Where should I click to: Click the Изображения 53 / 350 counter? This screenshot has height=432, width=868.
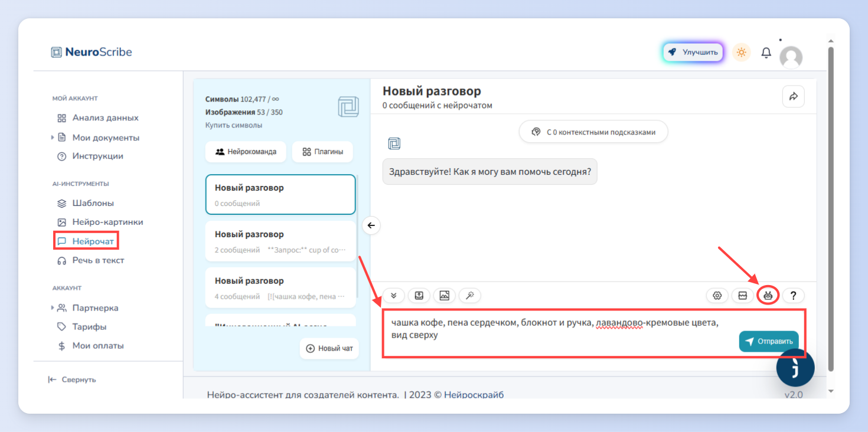(x=244, y=112)
